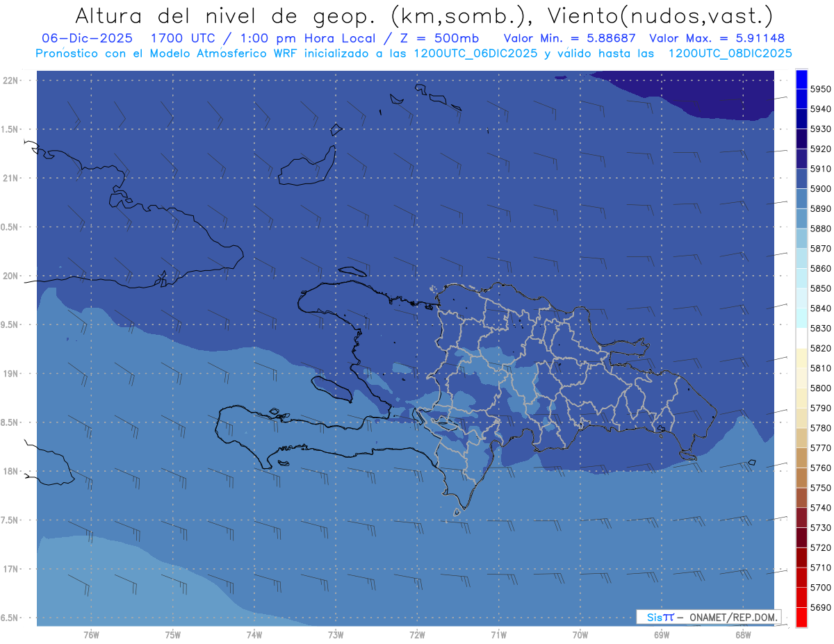
Task: Click the dark red swatch between 5720 and 5730
Action: click(x=801, y=538)
